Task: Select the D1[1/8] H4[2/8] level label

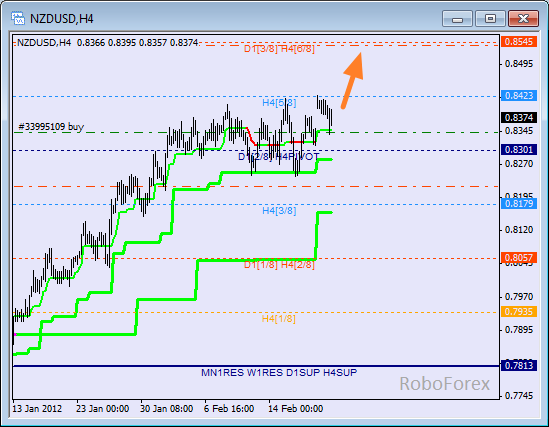Action: [x=279, y=265]
